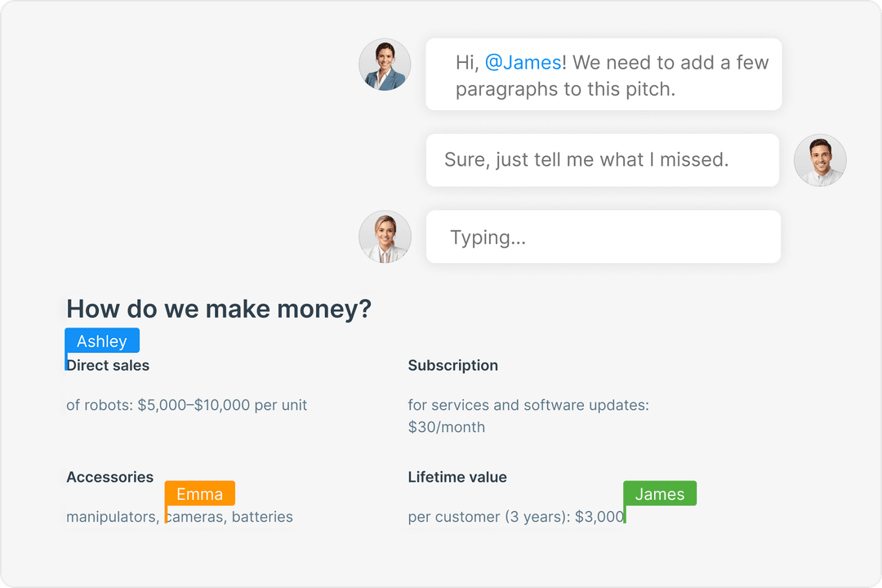Viewport: 882px width, 588px height.
Task: Select James's green collaborator label
Action: (x=660, y=493)
